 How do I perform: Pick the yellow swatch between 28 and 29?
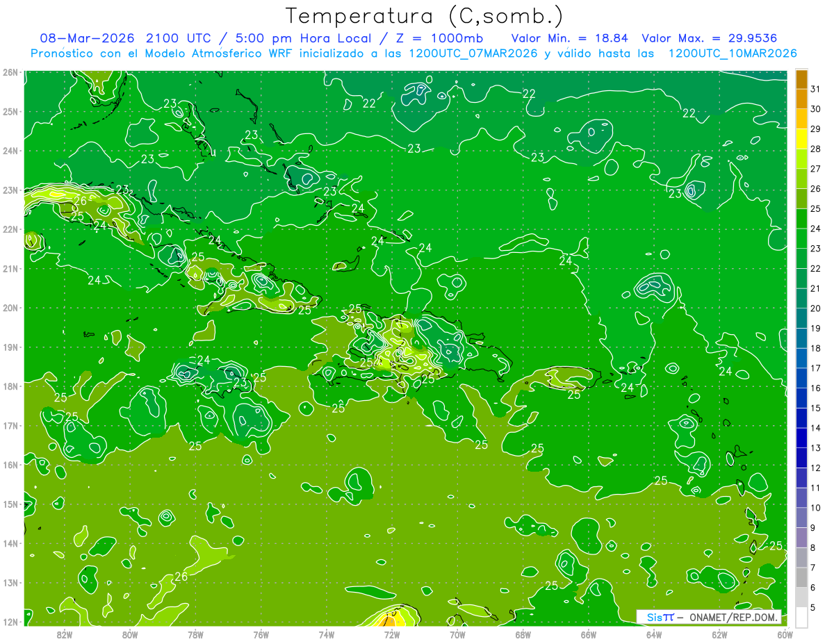[x=801, y=139]
